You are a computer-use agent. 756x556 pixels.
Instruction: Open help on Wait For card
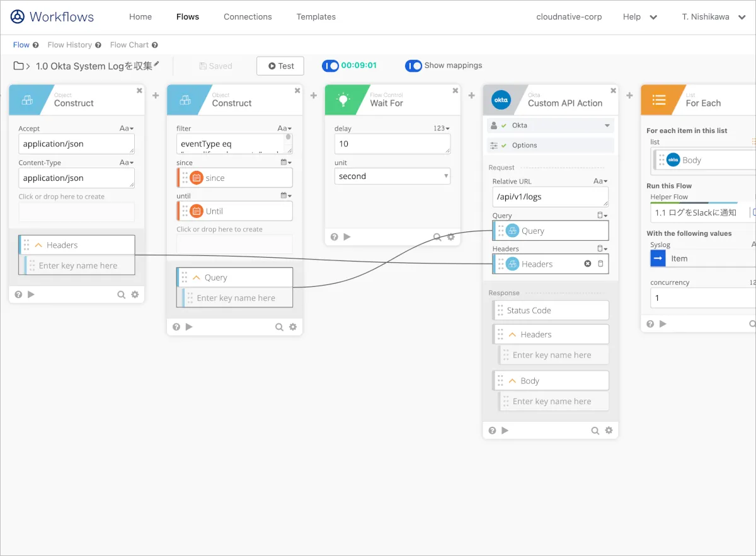coord(335,237)
